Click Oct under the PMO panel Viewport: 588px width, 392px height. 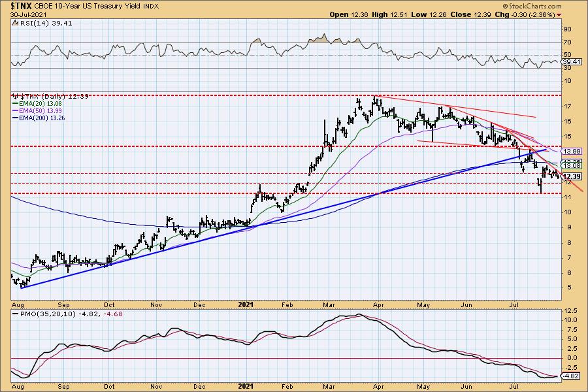pyautogui.click(x=108, y=386)
